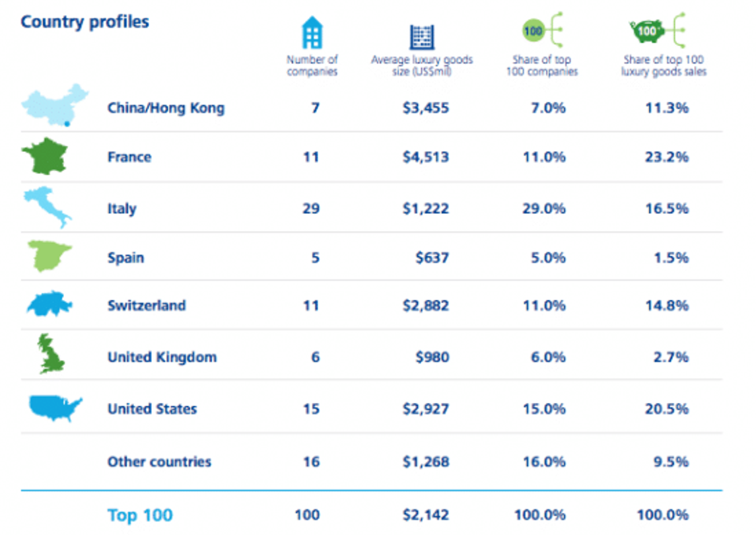Click the 9.5% sales share for Other countries
756x535 pixels.
point(671,462)
